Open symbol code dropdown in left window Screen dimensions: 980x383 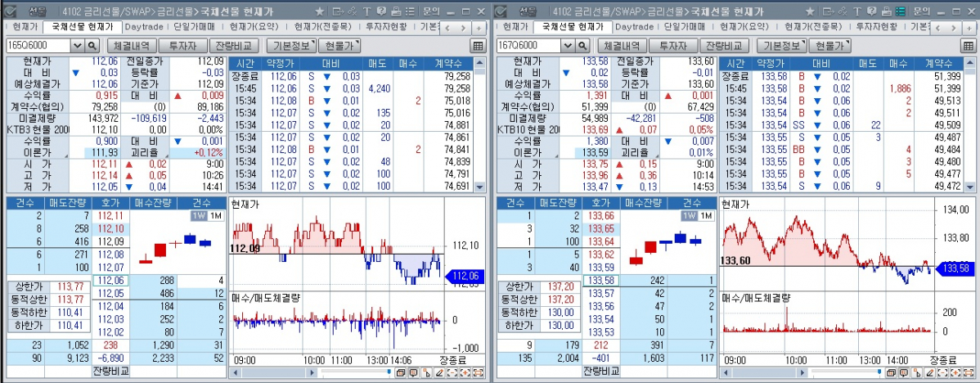coord(78,46)
